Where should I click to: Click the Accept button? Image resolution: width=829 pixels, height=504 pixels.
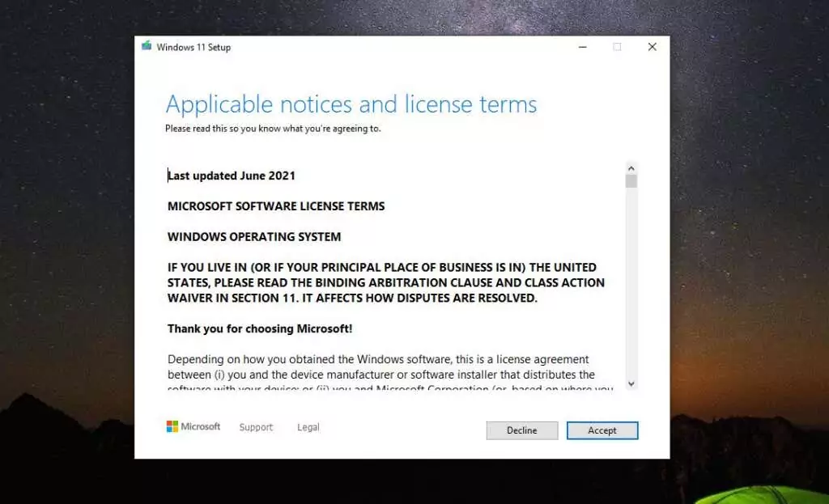[x=602, y=430]
